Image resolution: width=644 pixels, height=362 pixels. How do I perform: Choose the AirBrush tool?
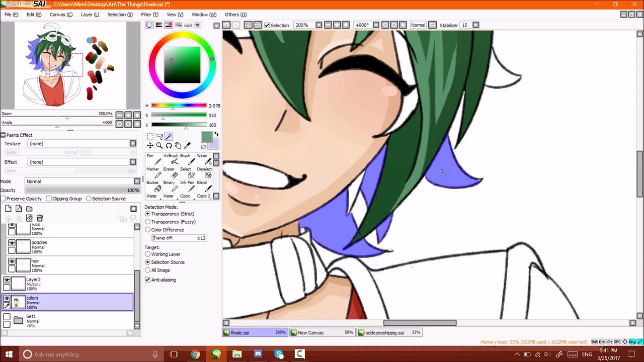coord(171,159)
